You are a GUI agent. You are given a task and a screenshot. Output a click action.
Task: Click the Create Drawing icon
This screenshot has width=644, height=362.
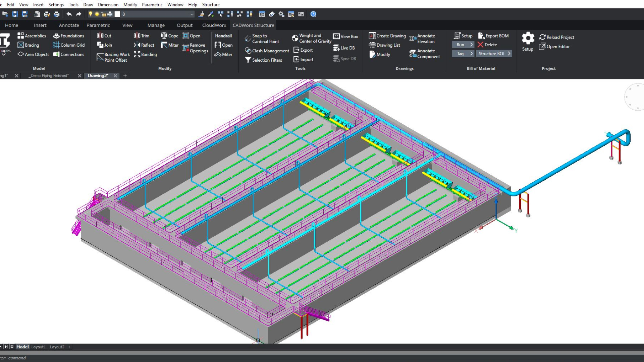372,36
